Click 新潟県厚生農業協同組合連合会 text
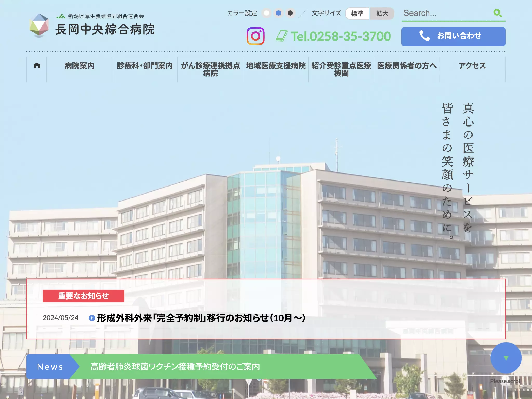 point(106,16)
